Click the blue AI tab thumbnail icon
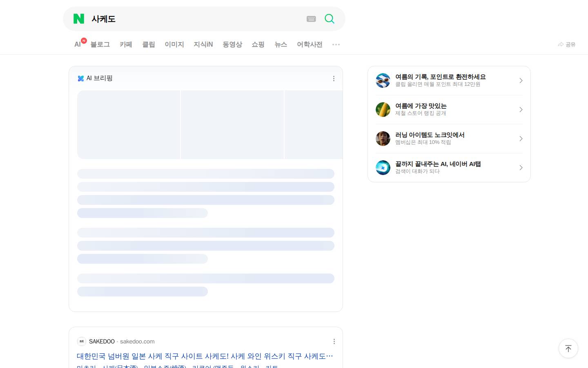588x368 pixels. [383, 168]
